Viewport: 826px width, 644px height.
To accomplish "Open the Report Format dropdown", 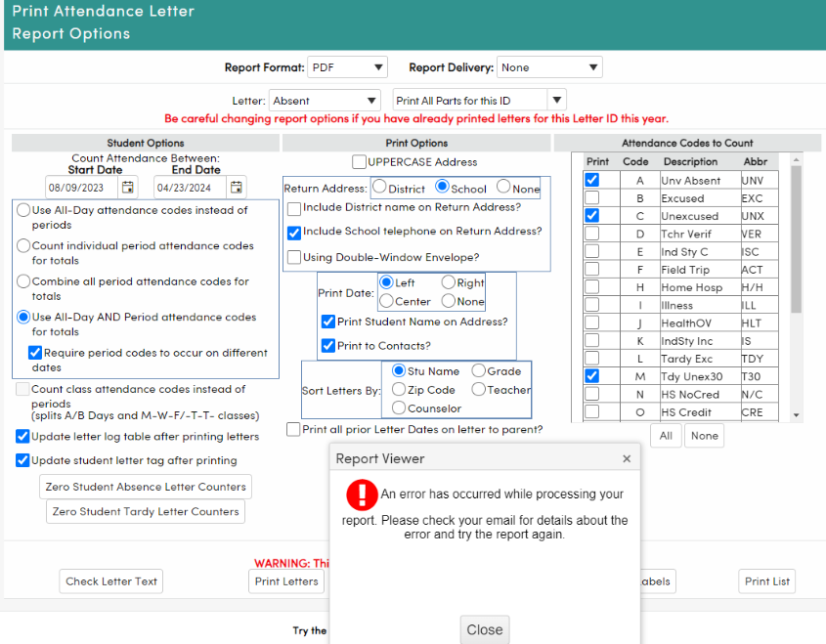I will pos(347,67).
